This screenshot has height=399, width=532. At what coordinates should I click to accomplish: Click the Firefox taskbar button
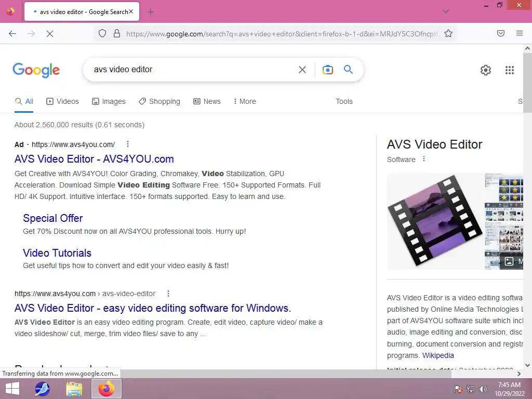click(107, 389)
